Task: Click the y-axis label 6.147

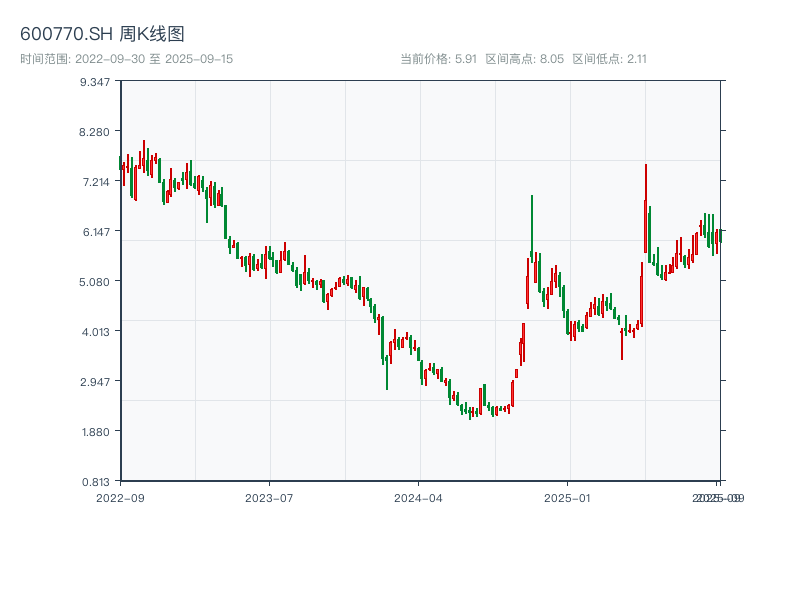Action: point(96,232)
